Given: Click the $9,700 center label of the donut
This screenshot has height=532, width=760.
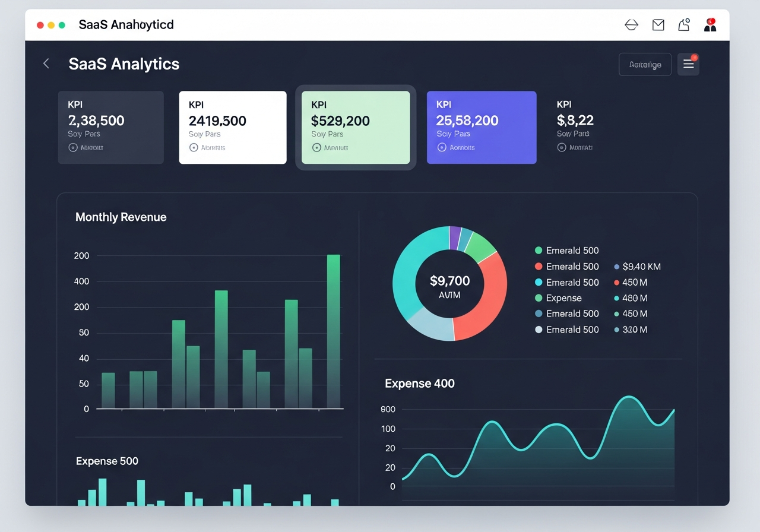Looking at the screenshot, I should click(449, 281).
